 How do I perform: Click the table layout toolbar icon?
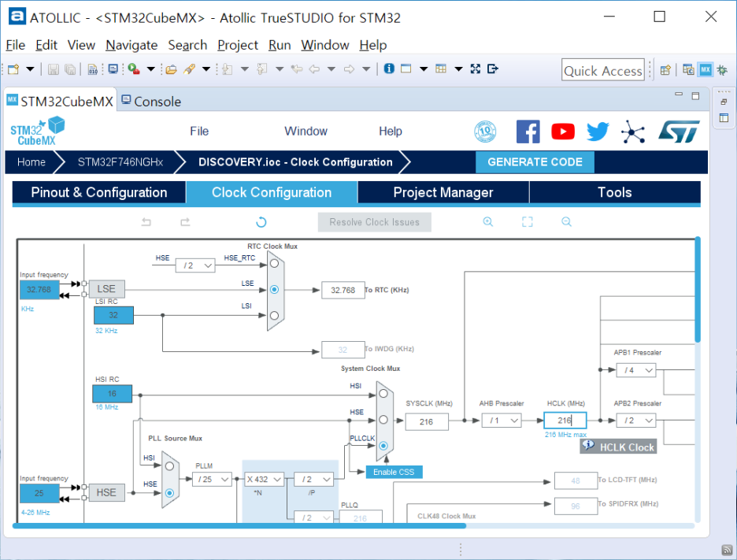(441, 69)
